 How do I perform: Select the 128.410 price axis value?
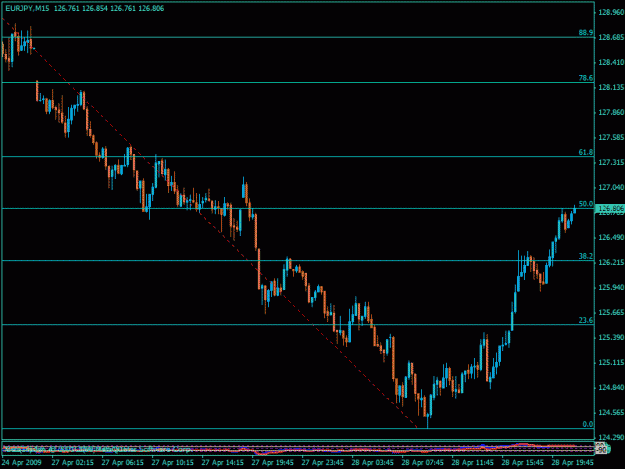[x=611, y=63]
